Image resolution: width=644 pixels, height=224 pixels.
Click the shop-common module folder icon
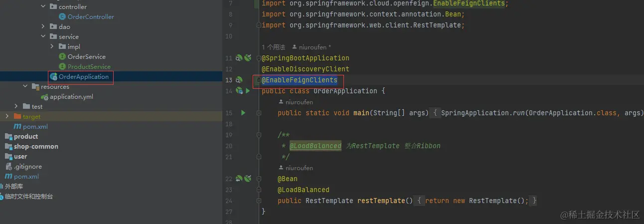[8, 147]
